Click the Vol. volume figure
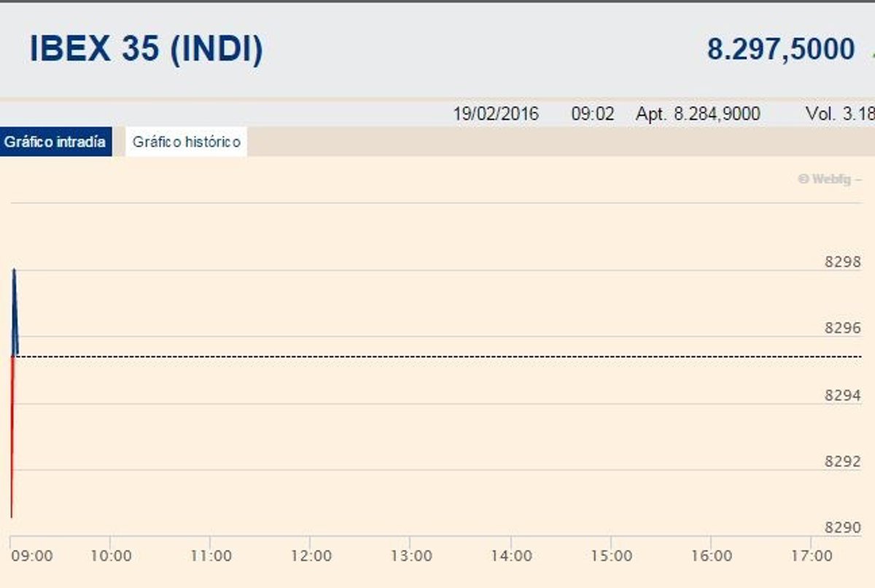This screenshot has width=875, height=588. tap(839, 114)
